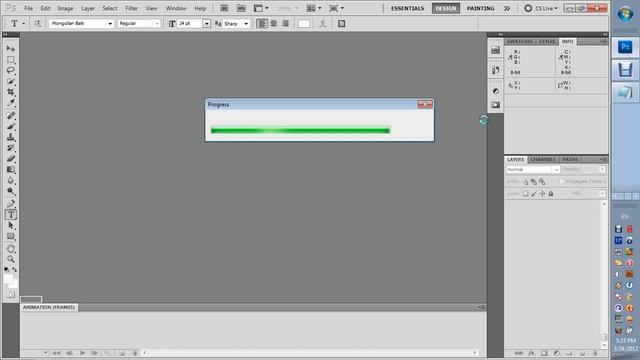Set left align text
Image resolution: width=640 pixels, height=360 pixels.
[x=262, y=24]
